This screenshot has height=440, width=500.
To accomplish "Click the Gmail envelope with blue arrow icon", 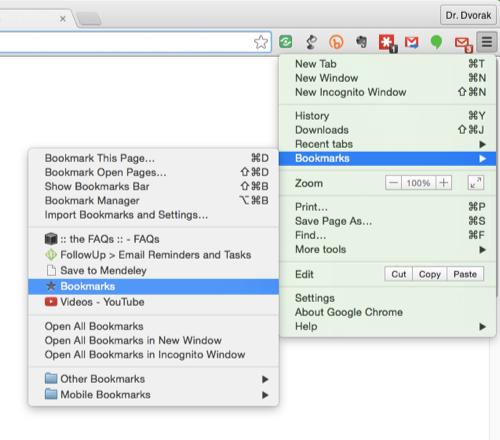I will 412,42.
